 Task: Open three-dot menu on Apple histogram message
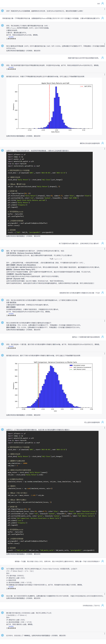click(104, 74)
